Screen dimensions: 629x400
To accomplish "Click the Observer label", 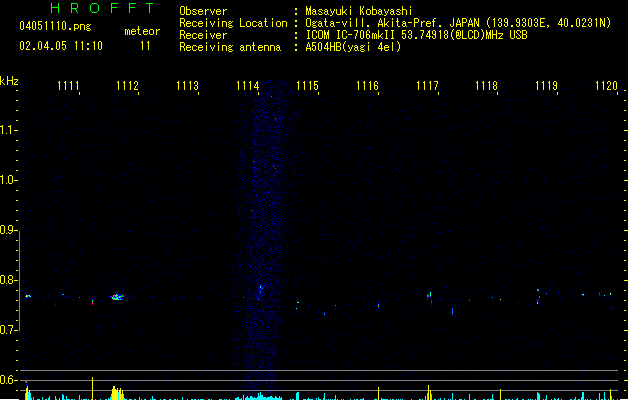I will pos(203,11).
